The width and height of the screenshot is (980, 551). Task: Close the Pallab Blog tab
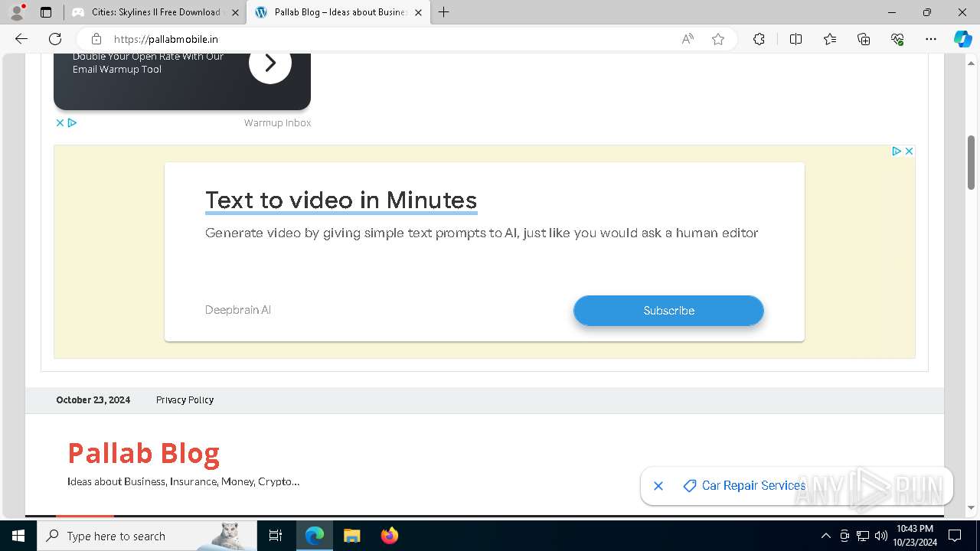[x=418, y=12]
